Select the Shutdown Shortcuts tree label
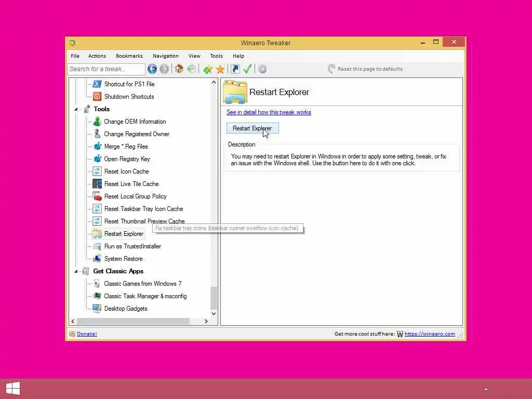 click(x=129, y=96)
